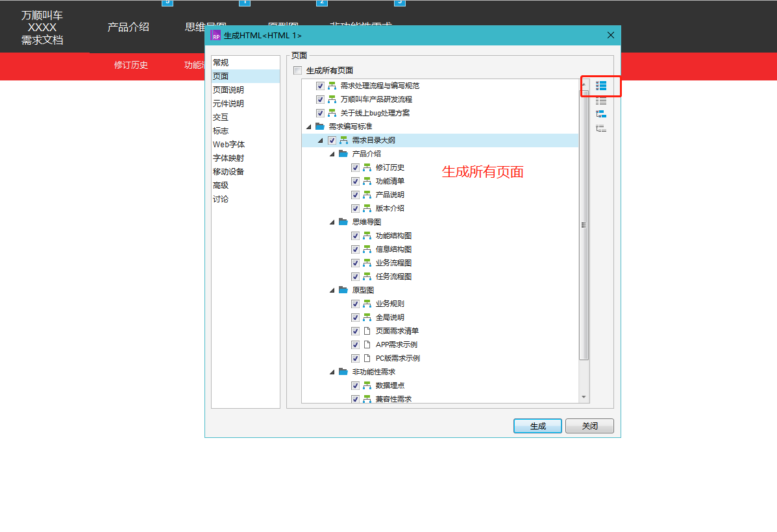Click the check-all pages icon
This screenshot has height=532, width=777.
601,86
